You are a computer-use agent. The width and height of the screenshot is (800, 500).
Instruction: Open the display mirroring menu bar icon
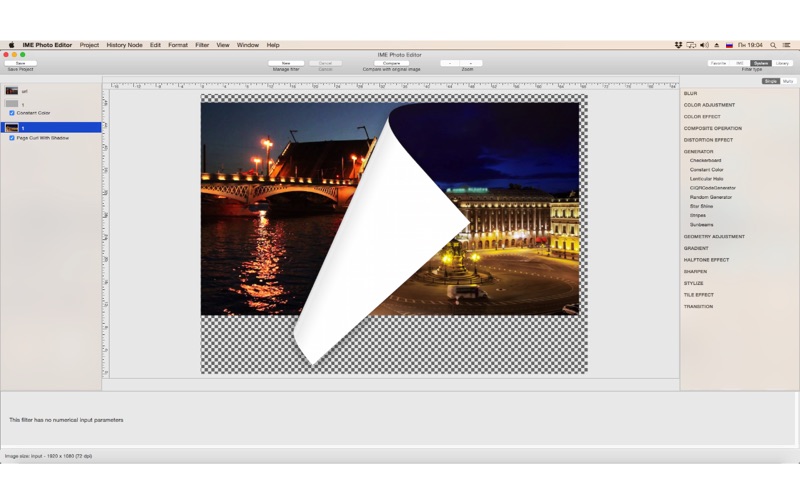click(691, 45)
